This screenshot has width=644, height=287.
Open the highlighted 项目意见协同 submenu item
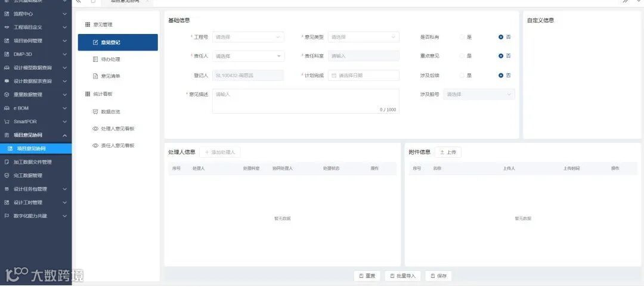pos(36,148)
